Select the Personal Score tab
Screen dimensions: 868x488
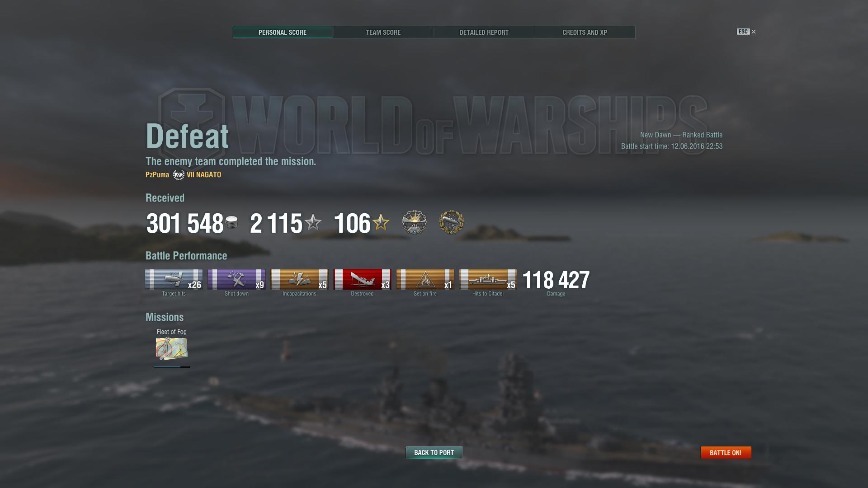283,33
